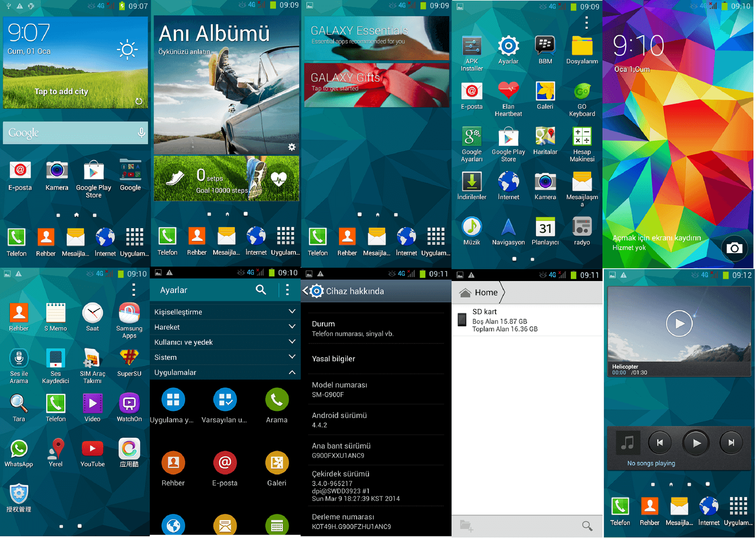Expand the Sistem settings section

pyautogui.click(x=225, y=357)
